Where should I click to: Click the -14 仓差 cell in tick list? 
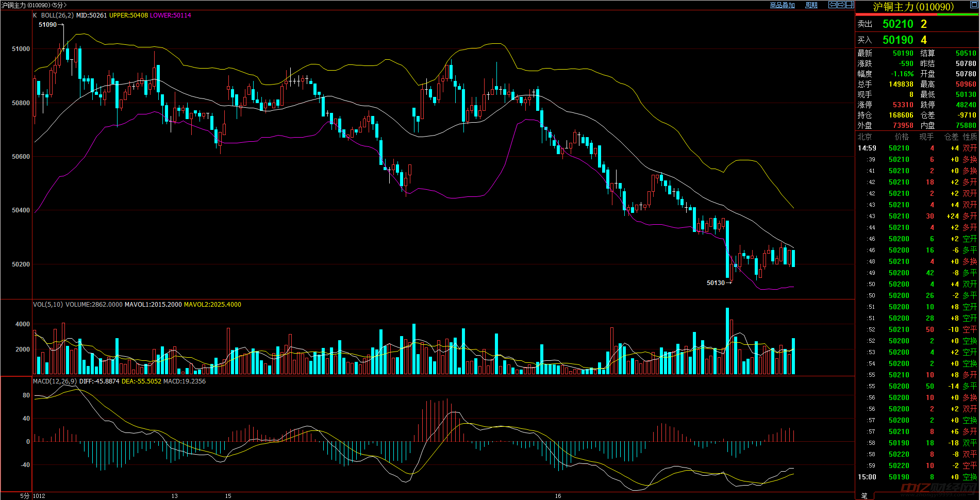(x=954, y=386)
